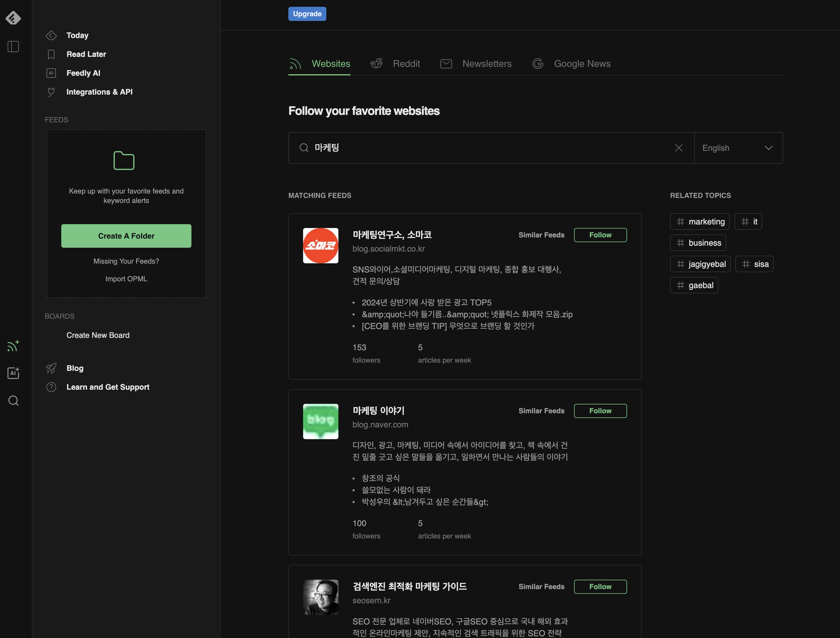The height and width of the screenshot is (638, 840).
Task: Show Similar Feeds for 마케팅연구소, 소마코
Action: [542, 235]
